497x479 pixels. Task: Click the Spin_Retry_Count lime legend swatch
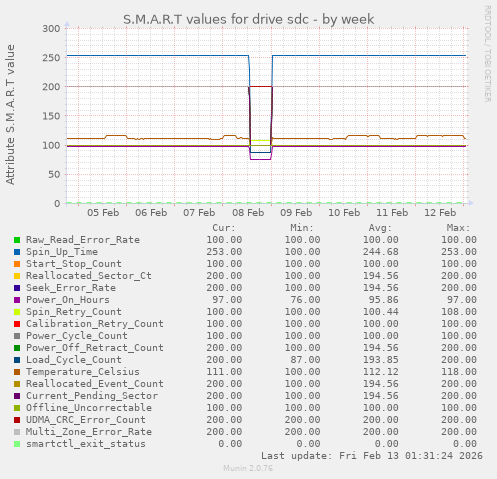pyautogui.click(x=17, y=312)
